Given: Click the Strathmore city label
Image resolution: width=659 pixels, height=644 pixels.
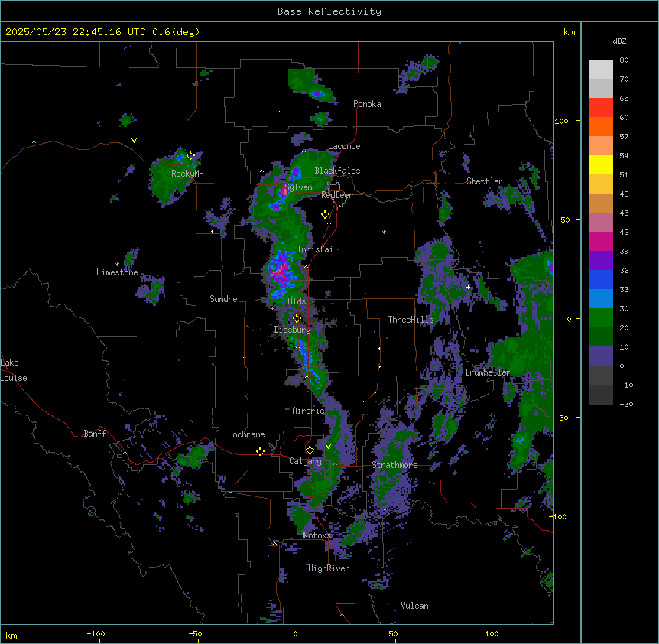Looking at the screenshot, I should click(x=394, y=465).
